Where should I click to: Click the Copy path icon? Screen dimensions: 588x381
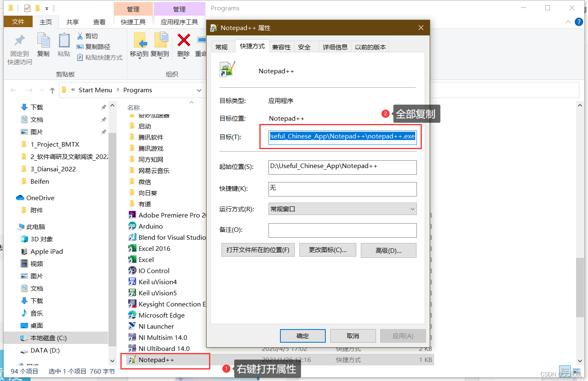click(x=80, y=47)
